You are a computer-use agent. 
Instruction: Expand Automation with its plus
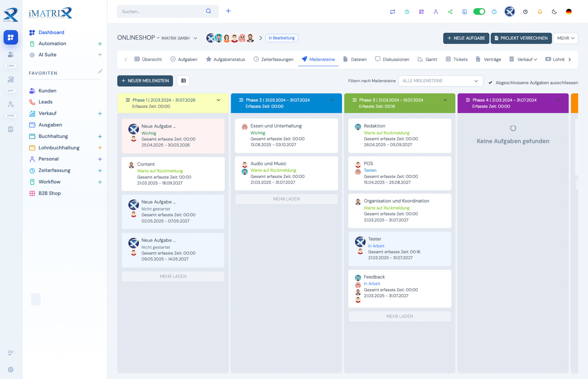tap(100, 44)
